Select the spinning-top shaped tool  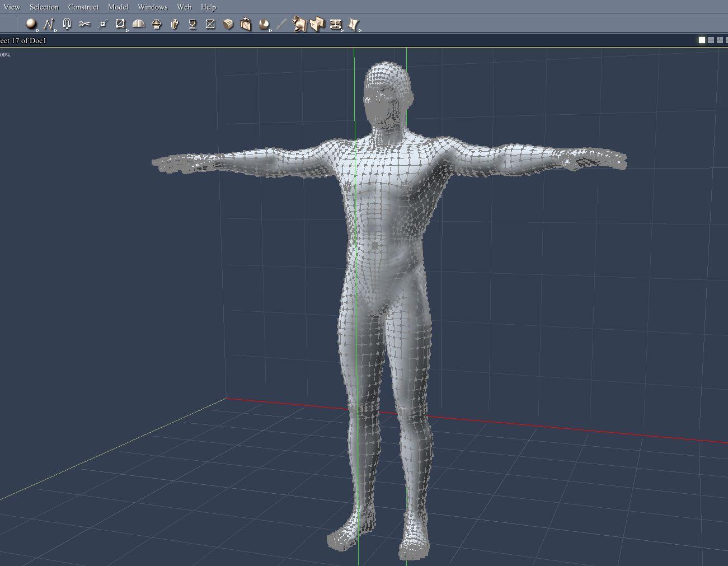[x=157, y=24]
